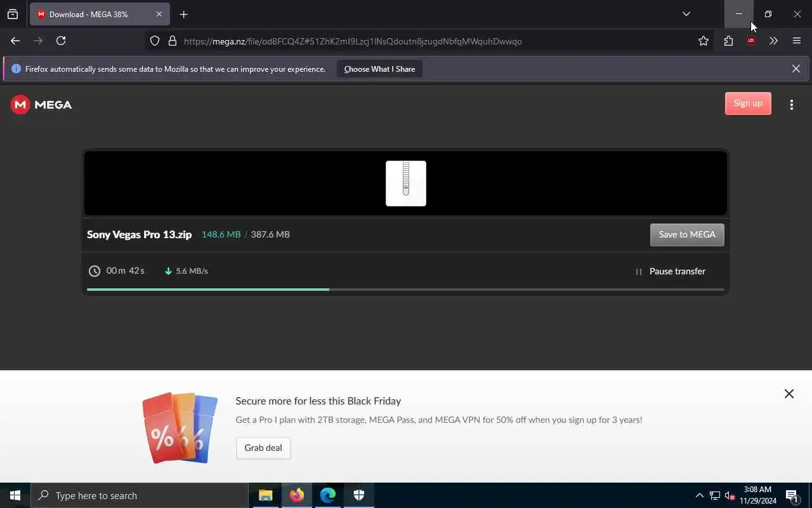This screenshot has height=508, width=812.
Task: Dismiss the Firefox data notification bar
Action: 796,69
